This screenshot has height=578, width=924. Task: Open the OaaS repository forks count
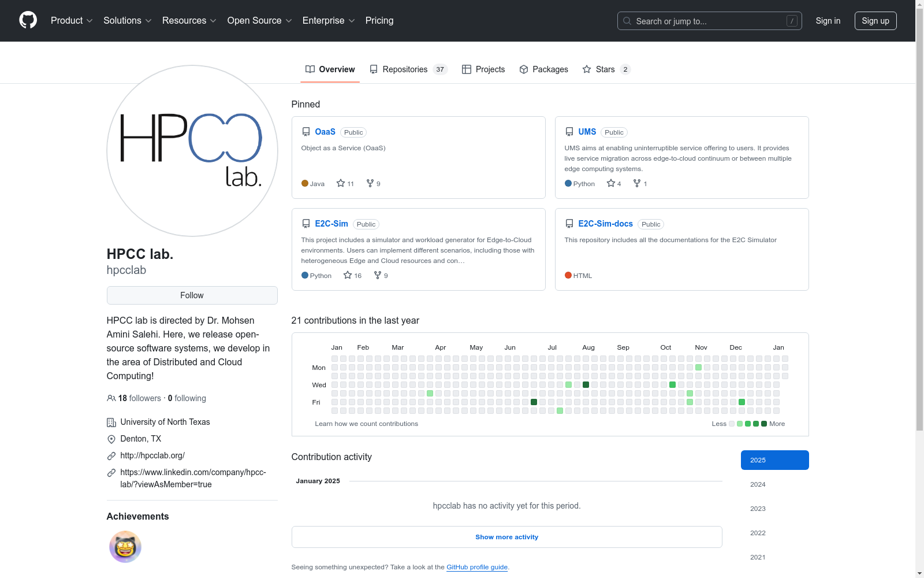(x=373, y=183)
